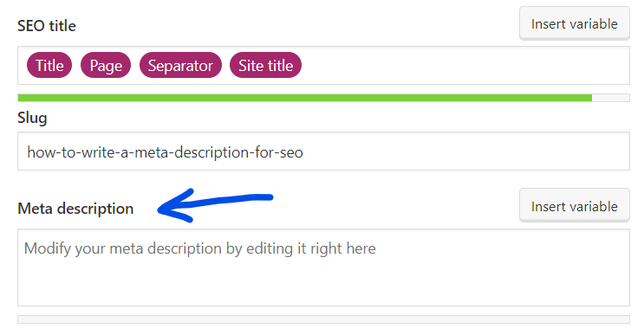Focus the Meta description text area
Screen dimensions: 644x335
pos(323,267)
